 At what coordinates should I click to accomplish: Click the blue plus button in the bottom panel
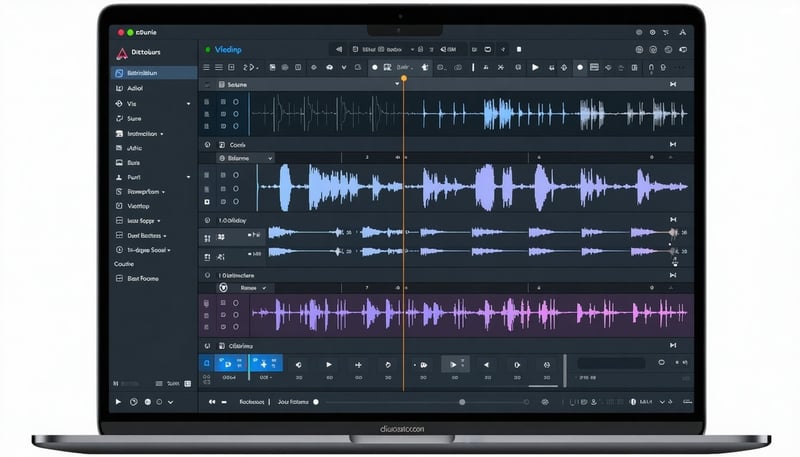coord(264,364)
